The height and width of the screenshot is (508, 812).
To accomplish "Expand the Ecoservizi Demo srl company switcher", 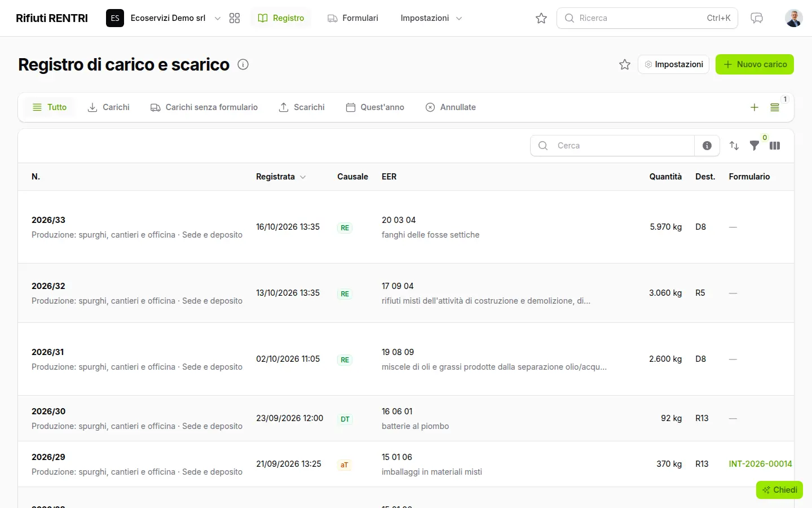I will [x=164, y=18].
